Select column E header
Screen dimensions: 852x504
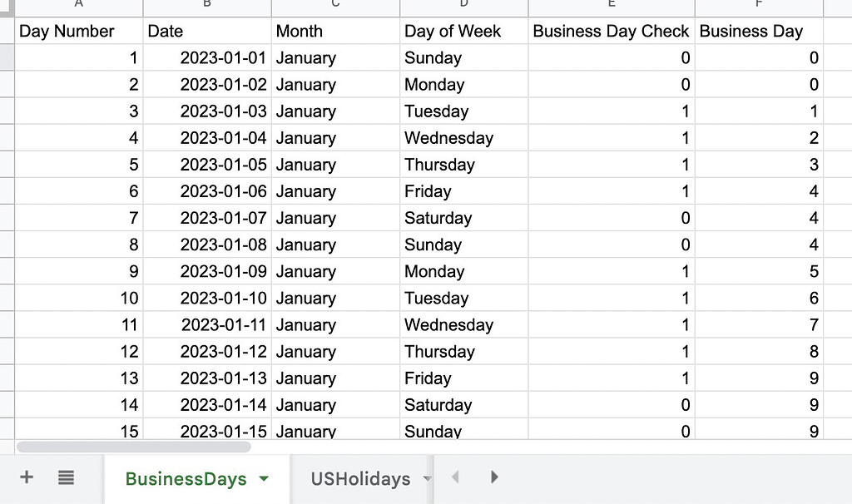tap(612, 5)
